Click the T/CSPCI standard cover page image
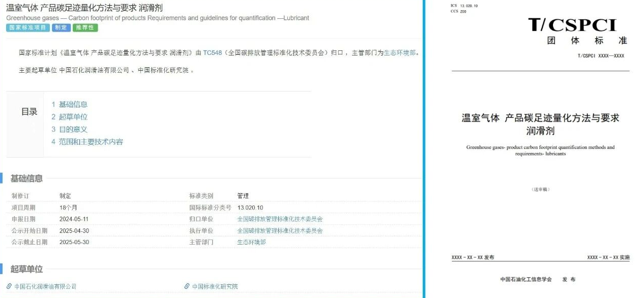 point(540,147)
